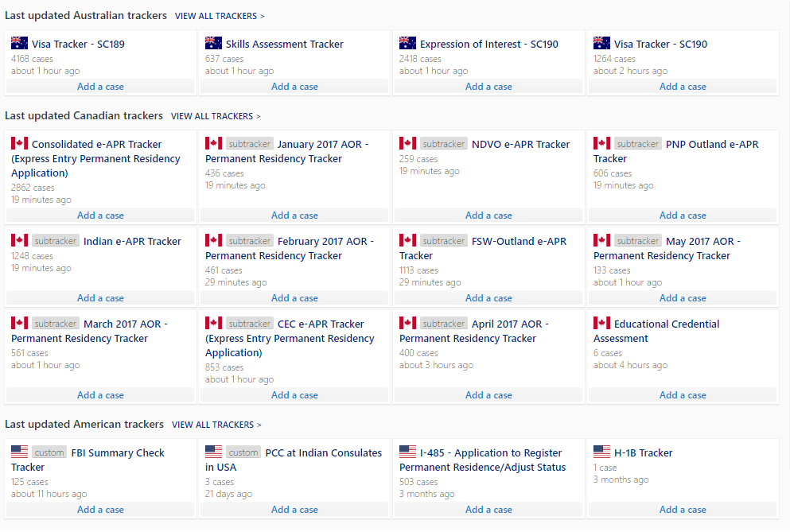
Task: Open the H-1B Tracker title
Action: [643, 453]
